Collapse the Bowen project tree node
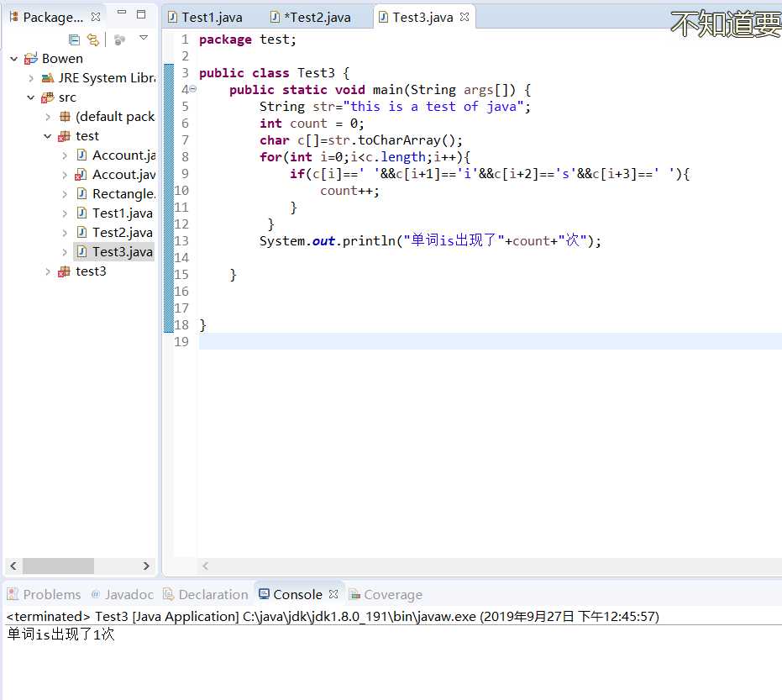782x700 pixels. pyautogui.click(x=14, y=59)
